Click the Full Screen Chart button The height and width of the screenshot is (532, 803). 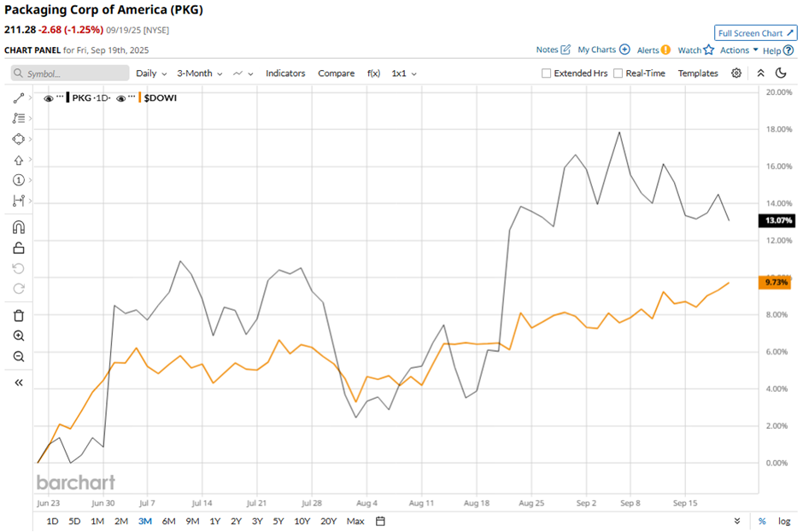755,32
